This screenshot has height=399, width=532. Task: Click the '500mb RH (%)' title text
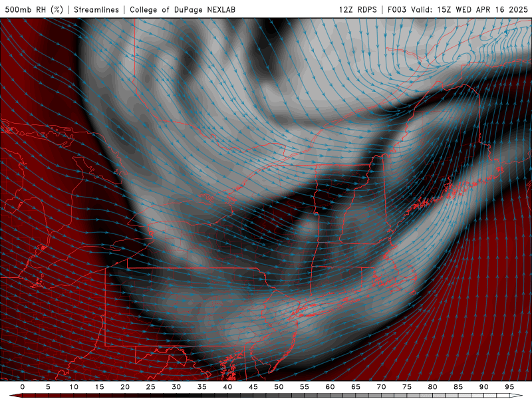[x=35, y=9]
